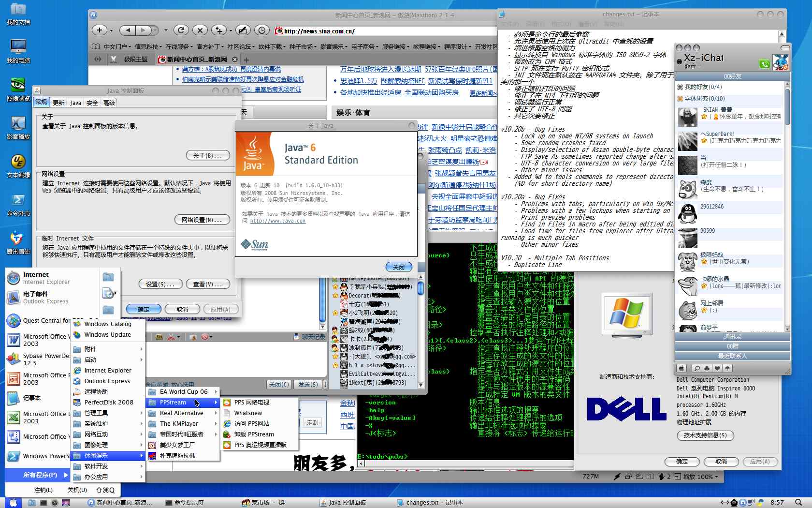Open 我的文档 desktop icon

(18, 14)
